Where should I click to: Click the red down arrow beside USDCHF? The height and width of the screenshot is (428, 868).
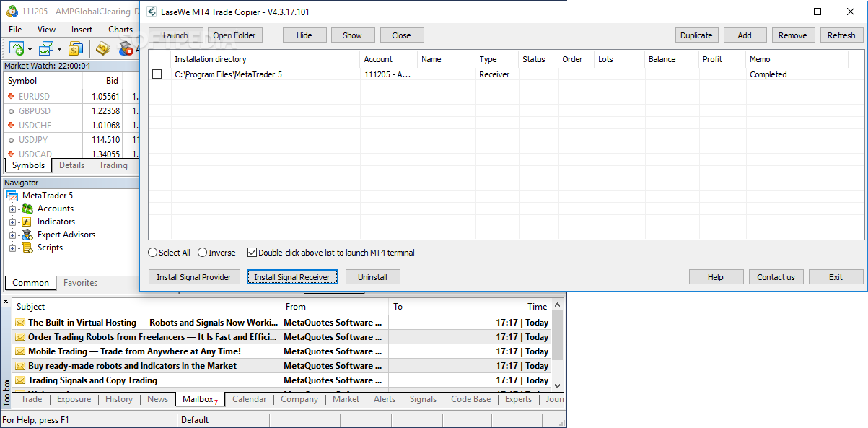pos(11,125)
